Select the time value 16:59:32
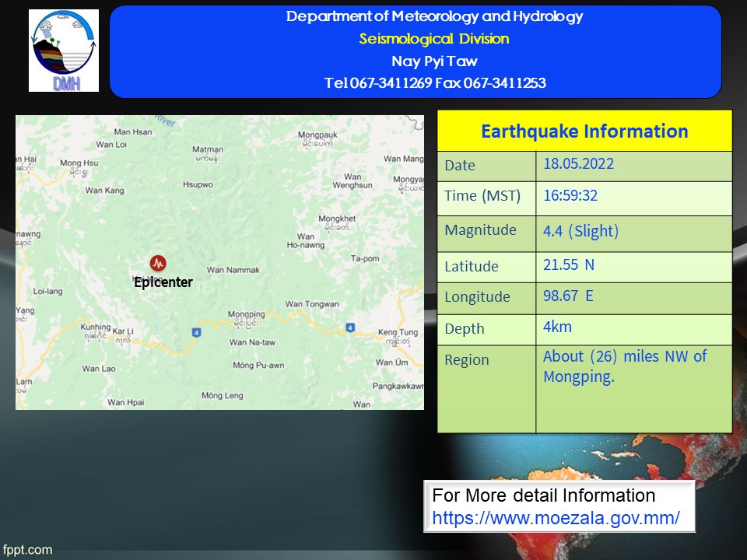 click(570, 196)
